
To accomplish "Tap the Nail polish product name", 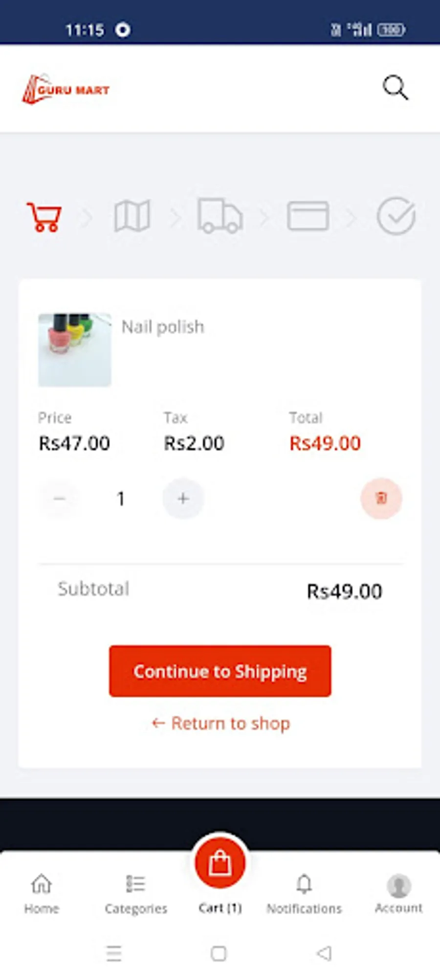I will tap(163, 327).
